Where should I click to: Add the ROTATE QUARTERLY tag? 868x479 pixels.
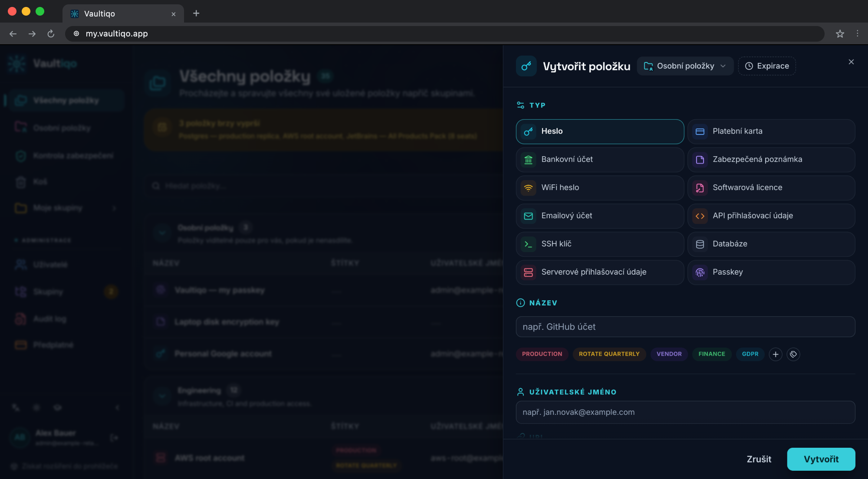(609, 354)
